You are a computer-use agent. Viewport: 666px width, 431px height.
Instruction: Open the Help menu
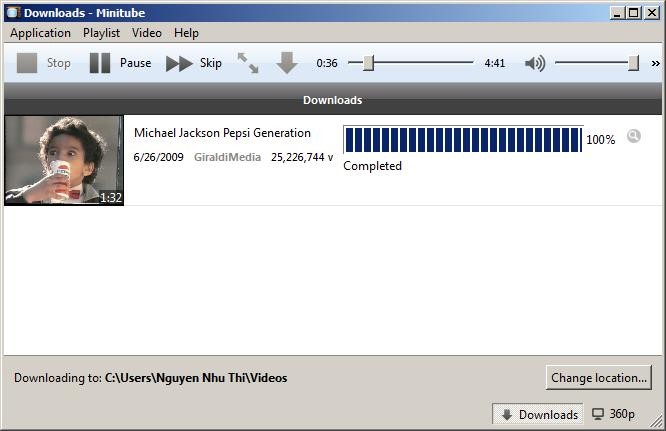click(x=186, y=33)
